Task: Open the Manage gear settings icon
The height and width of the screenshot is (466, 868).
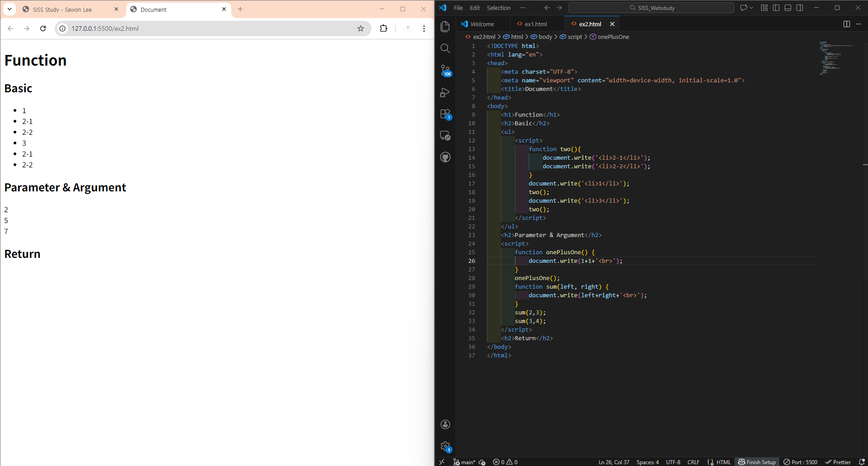Action: [x=445, y=446]
